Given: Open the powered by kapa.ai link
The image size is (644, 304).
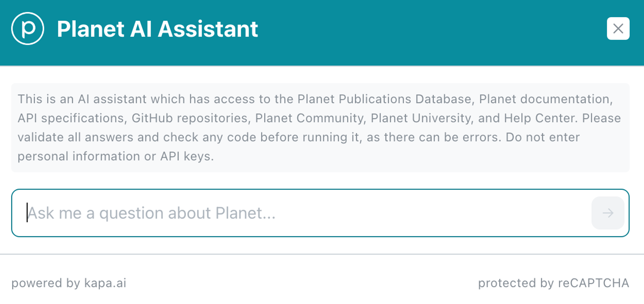Looking at the screenshot, I should pyautogui.click(x=69, y=283).
